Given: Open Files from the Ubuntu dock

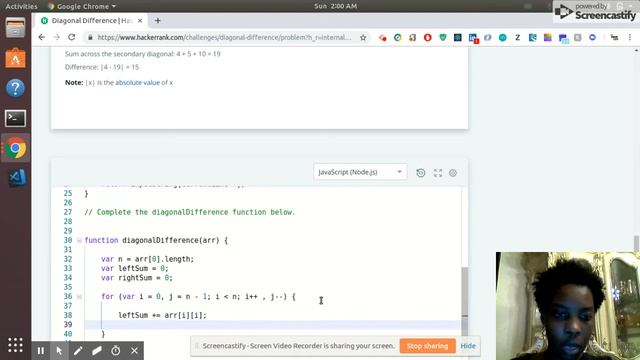Looking at the screenshot, I should 16,29.
